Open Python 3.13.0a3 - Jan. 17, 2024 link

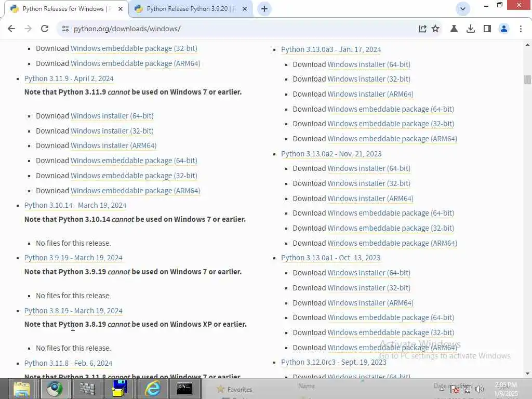click(331, 49)
